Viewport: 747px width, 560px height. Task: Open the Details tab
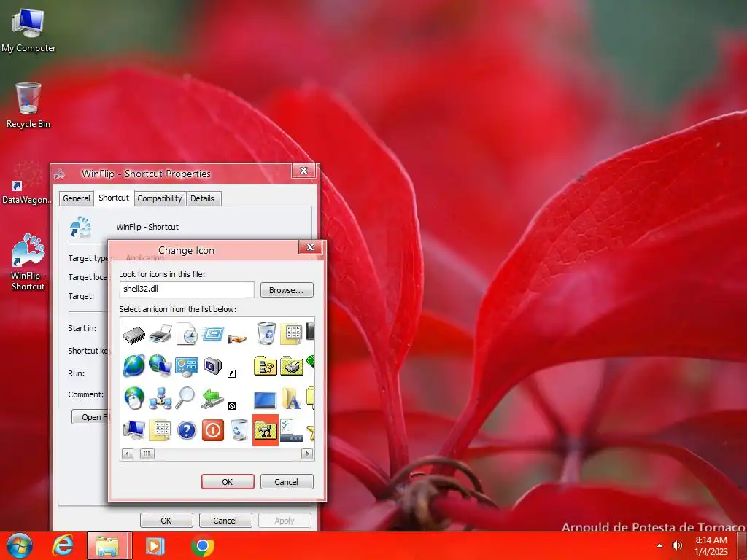click(x=203, y=198)
